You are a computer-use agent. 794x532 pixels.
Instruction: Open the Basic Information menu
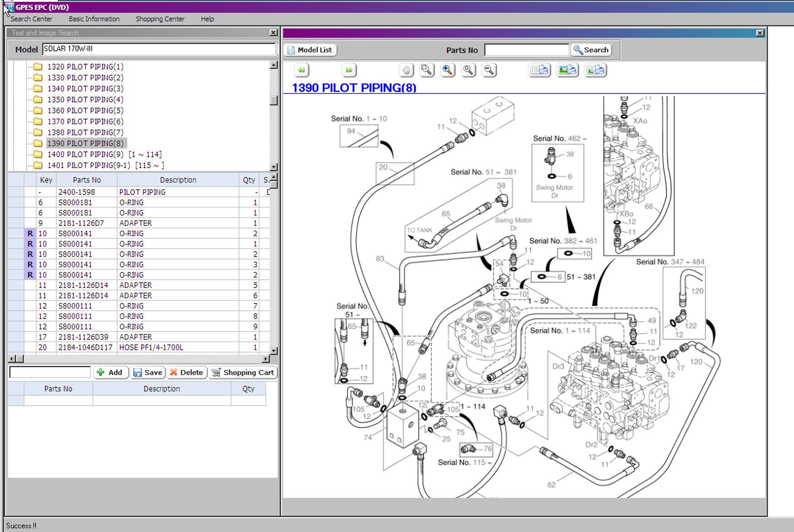click(94, 19)
